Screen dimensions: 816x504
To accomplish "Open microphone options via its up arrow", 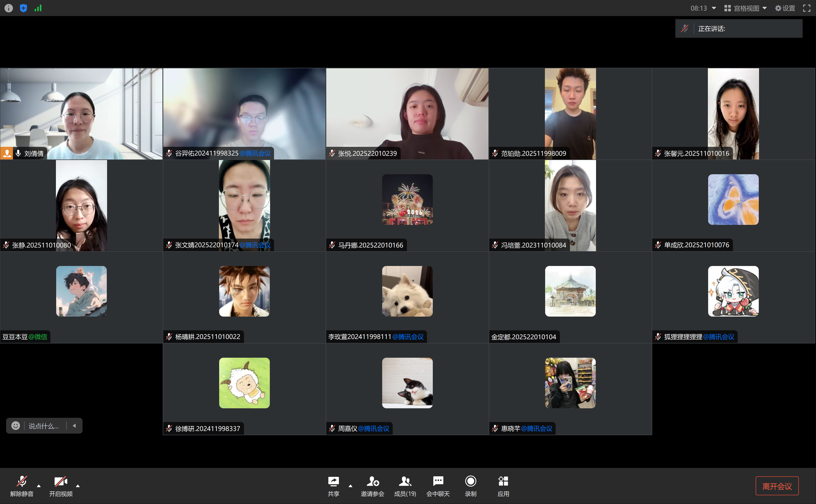I will (39, 486).
